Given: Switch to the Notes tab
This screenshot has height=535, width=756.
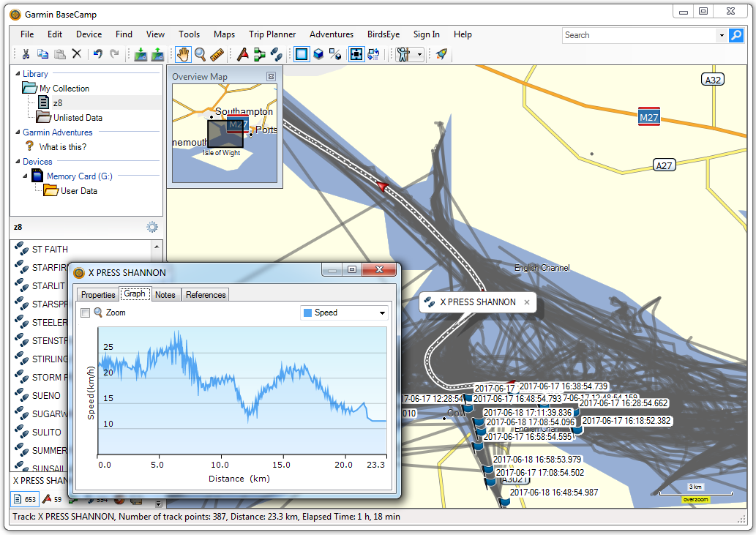Looking at the screenshot, I should point(165,294).
